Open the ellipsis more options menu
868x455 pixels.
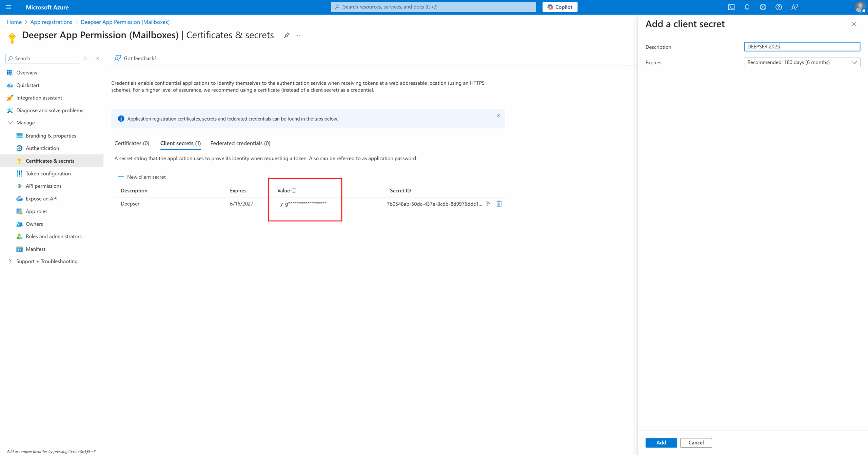click(299, 35)
